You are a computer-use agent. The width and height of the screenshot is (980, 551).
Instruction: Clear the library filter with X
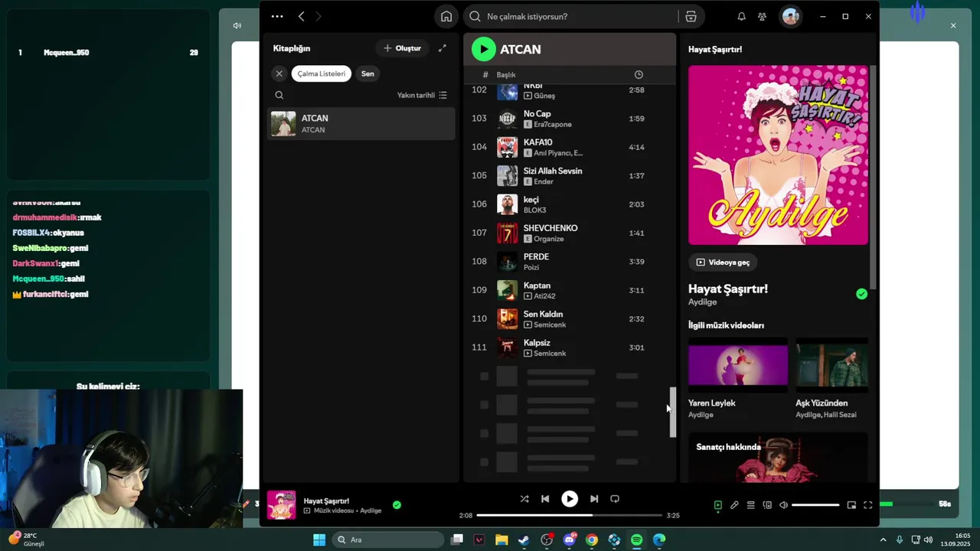tap(279, 73)
